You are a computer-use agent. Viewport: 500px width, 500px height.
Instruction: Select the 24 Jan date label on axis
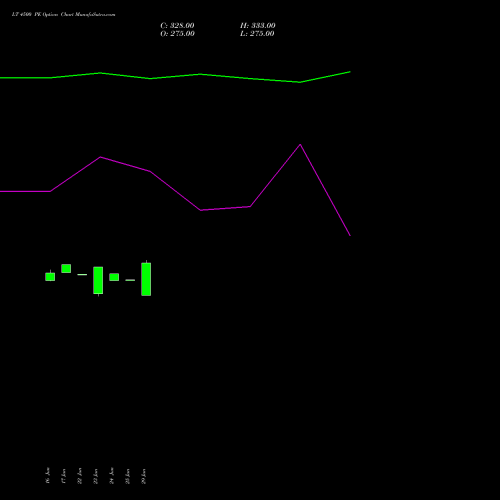tap(112, 476)
